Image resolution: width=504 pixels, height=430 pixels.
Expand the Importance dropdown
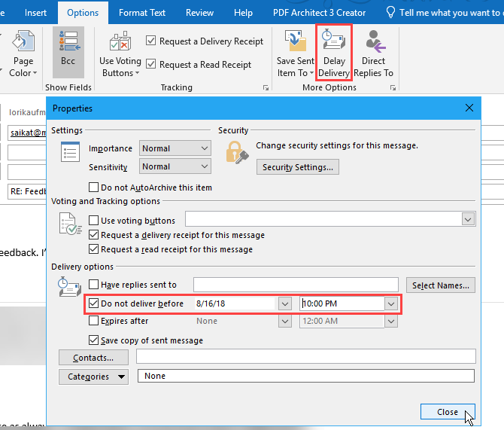[x=175, y=148]
